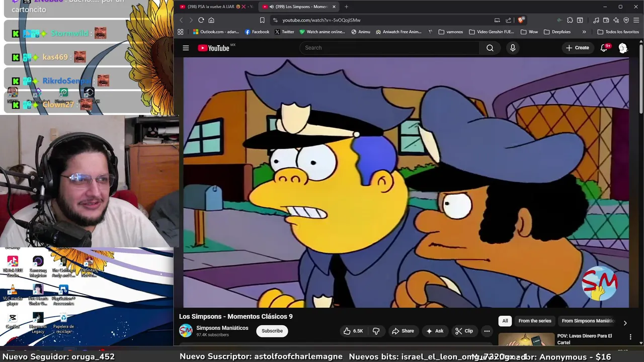
Task: Open VLC media player desktop shortcut
Action: 13,295
